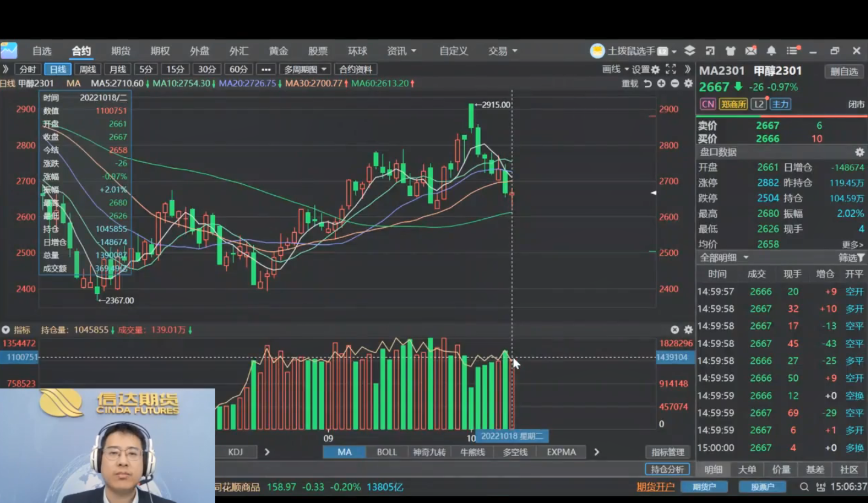Click the 期货开户 link

(655, 487)
